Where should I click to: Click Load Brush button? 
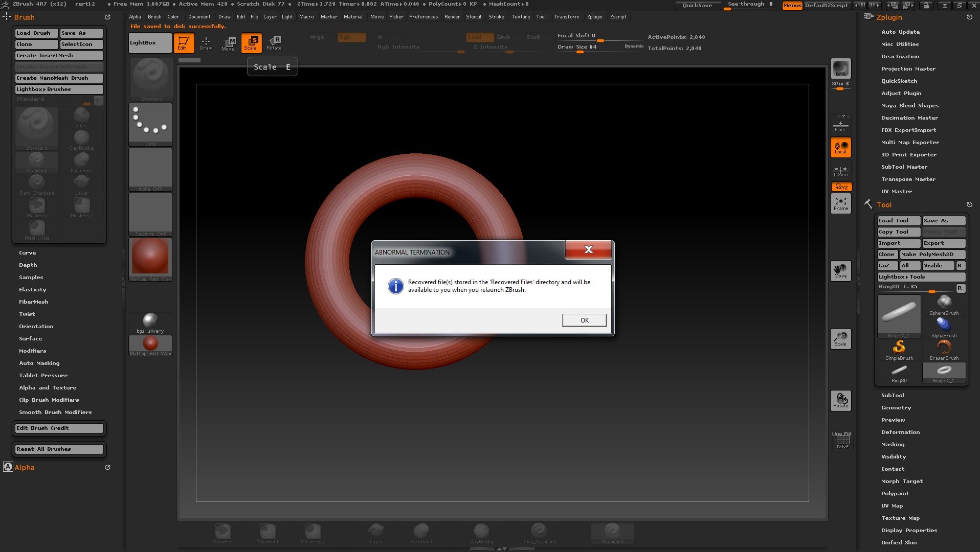(36, 33)
